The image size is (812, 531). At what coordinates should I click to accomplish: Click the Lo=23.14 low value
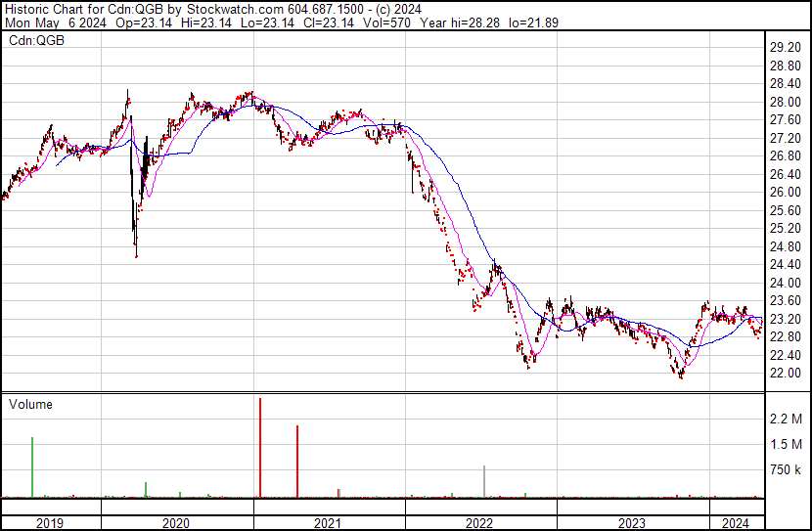point(268,22)
